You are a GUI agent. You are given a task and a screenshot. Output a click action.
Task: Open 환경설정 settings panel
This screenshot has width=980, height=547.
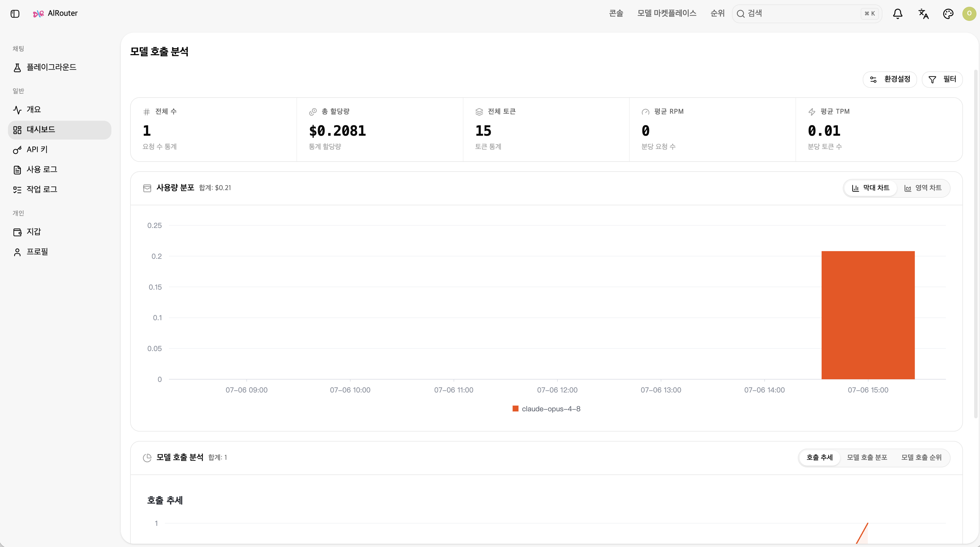pos(889,79)
